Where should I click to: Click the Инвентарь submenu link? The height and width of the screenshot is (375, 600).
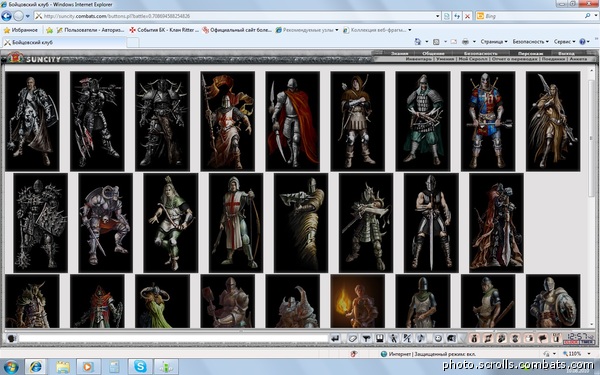[x=418, y=59]
